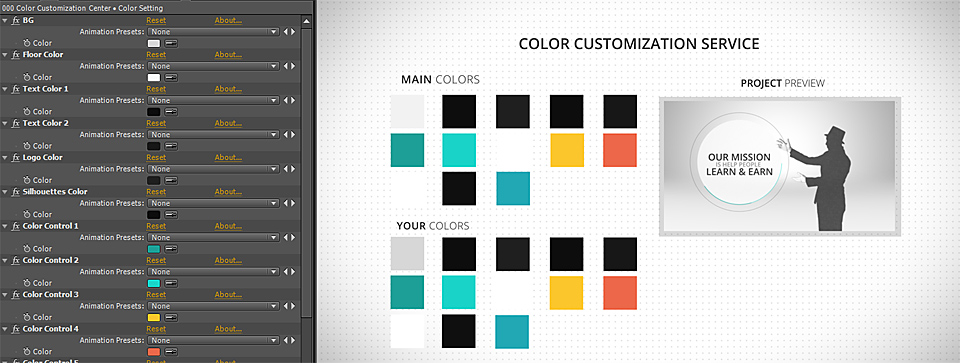960x363 pixels.
Task: Turn off the Color Control 3 fx switch
Action: (15, 295)
